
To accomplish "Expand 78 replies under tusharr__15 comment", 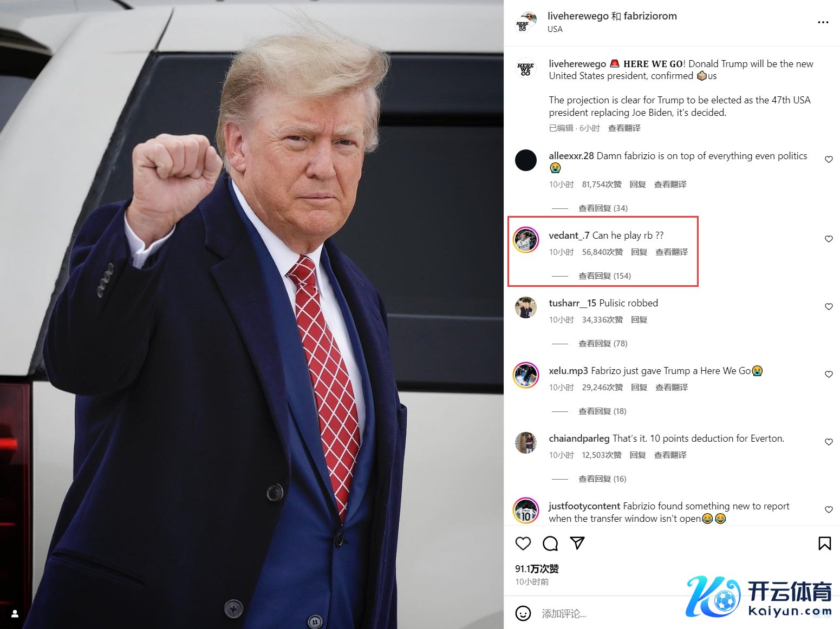I will pyautogui.click(x=603, y=343).
